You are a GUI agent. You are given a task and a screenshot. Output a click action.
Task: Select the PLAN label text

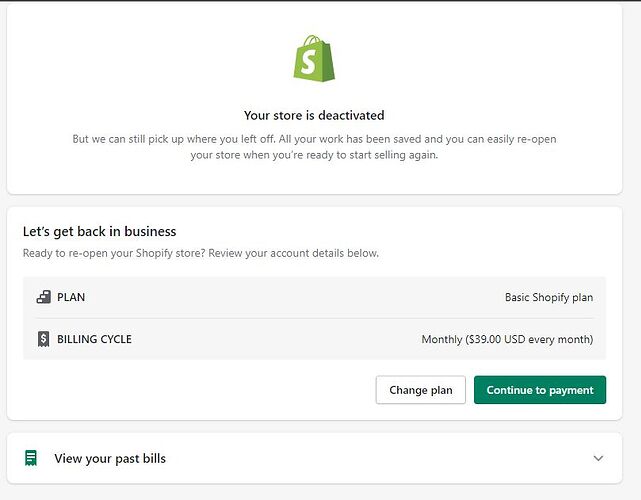click(71, 297)
